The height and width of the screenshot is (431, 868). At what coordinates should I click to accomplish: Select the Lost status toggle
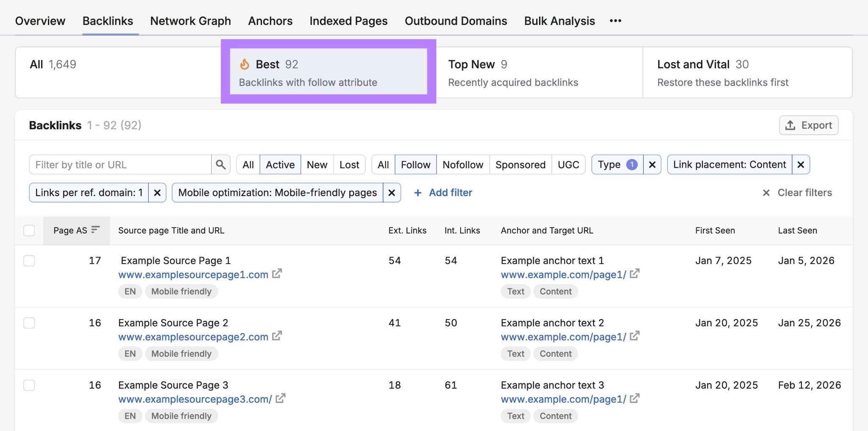[x=349, y=164]
